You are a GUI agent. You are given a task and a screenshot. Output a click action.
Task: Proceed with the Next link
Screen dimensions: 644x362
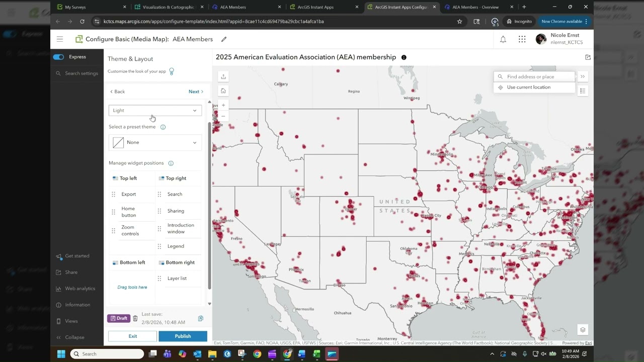coord(196,92)
